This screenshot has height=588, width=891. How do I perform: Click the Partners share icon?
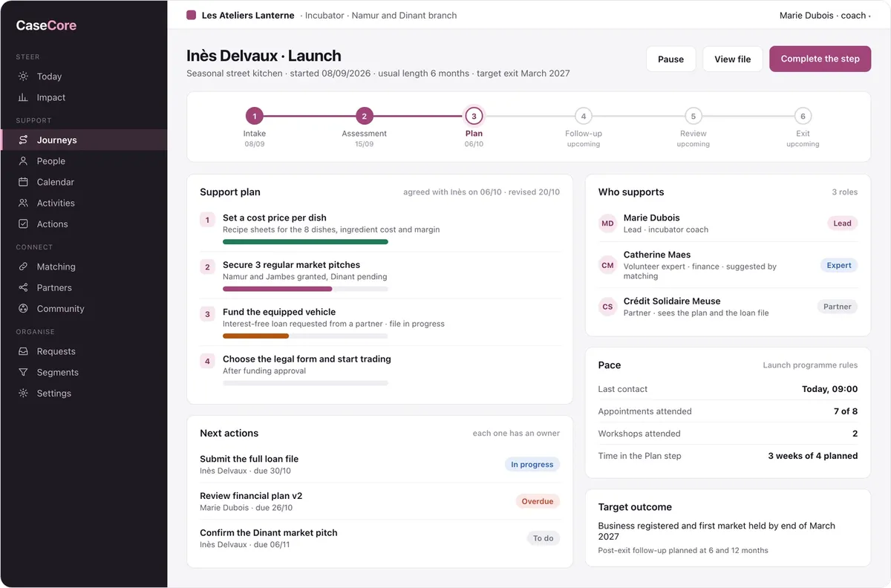tap(23, 287)
